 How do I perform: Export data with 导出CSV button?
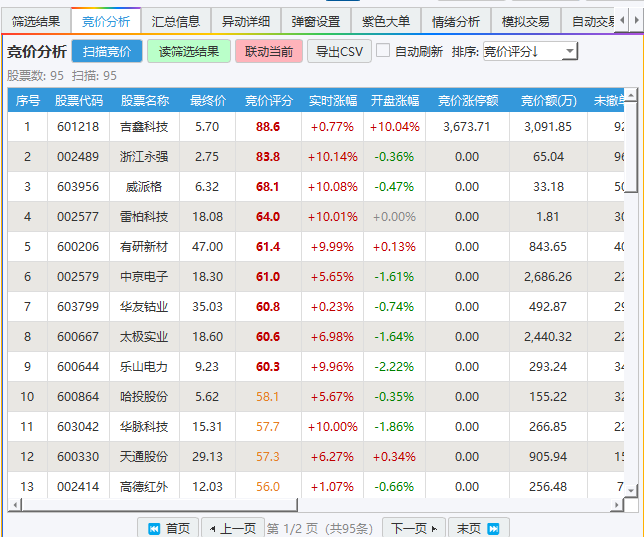pyautogui.click(x=339, y=51)
